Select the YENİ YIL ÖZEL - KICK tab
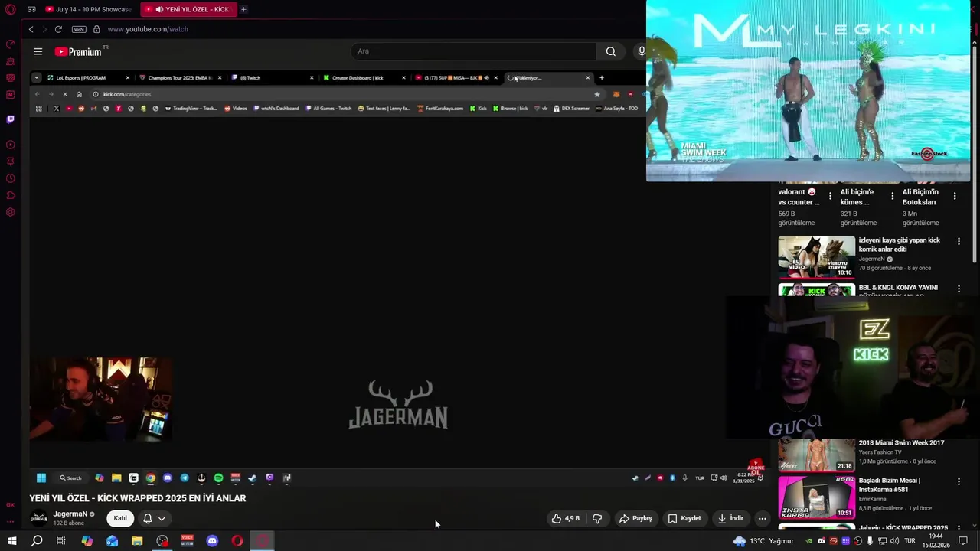 [x=190, y=9]
